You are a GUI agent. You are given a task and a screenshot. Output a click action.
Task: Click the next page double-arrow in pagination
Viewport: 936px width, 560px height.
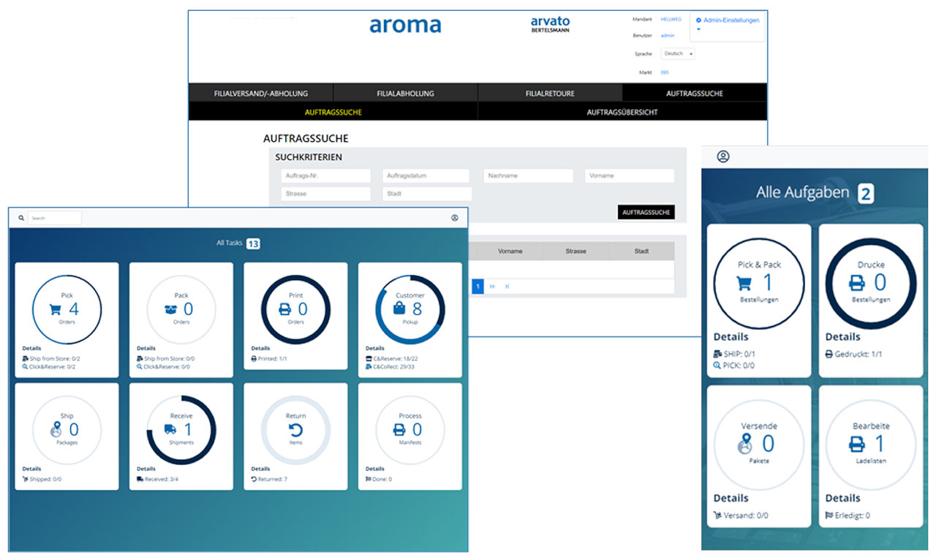[x=492, y=287]
